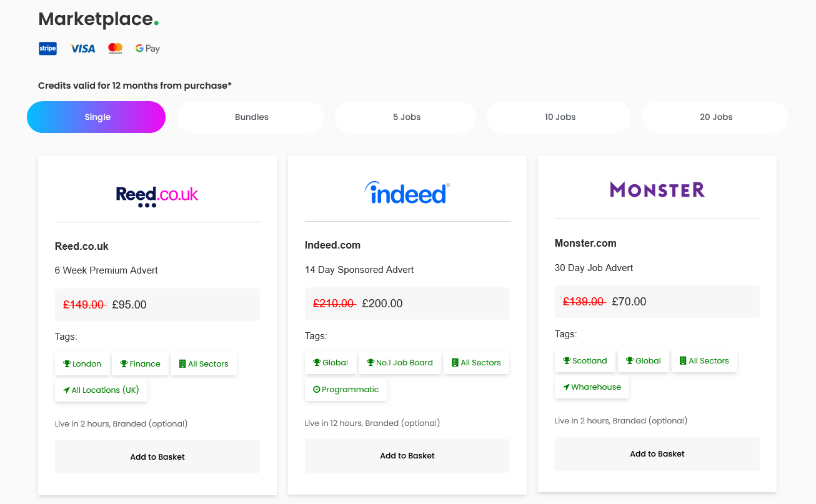The height and width of the screenshot is (504, 816).
Task: Click the No.1 Job Board tag
Action: tap(400, 363)
